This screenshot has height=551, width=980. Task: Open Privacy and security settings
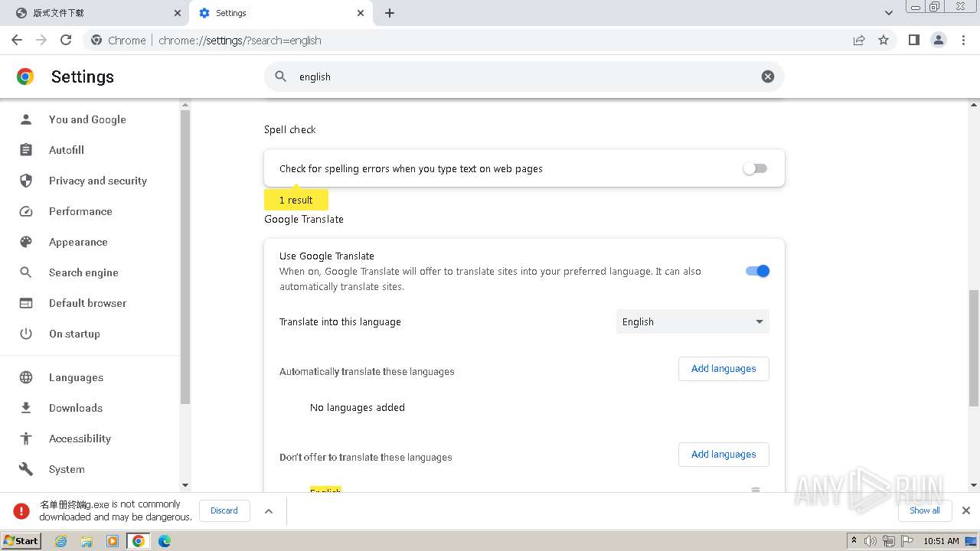(97, 181)
